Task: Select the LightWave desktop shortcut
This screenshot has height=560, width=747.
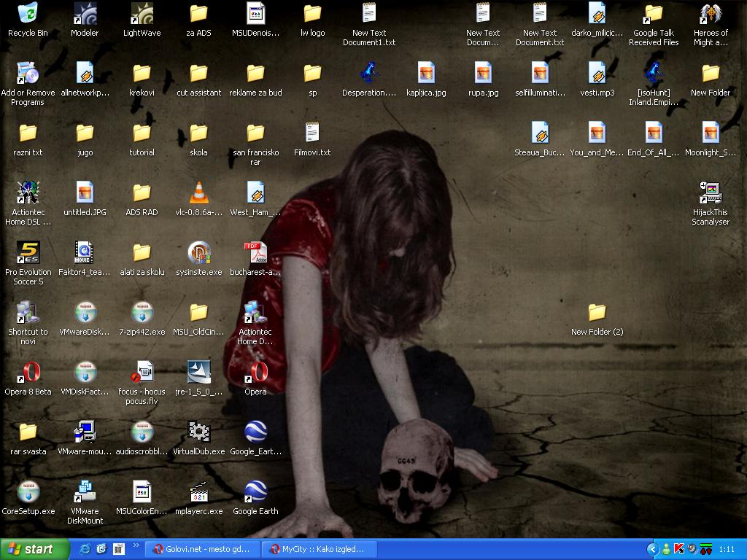Action: [142, 13]
